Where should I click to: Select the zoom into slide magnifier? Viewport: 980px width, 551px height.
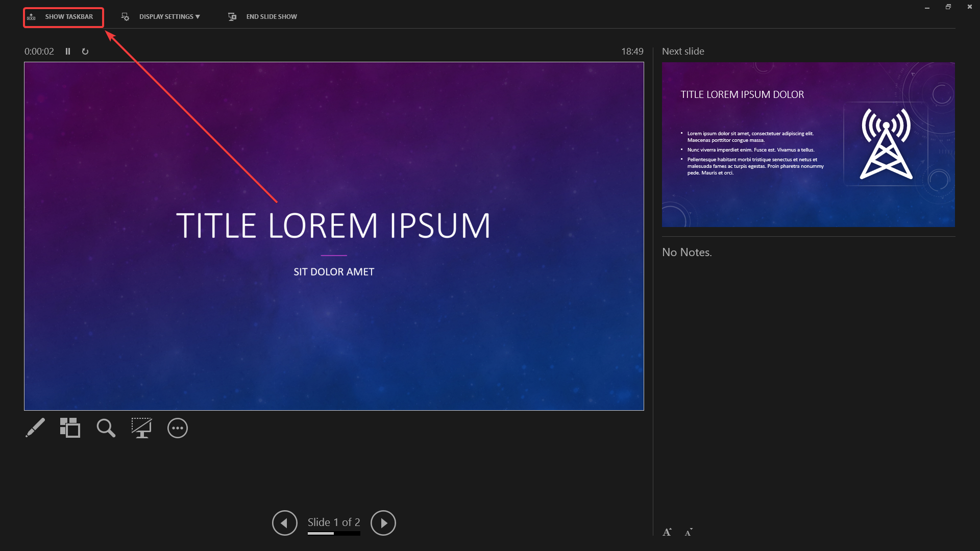(106, 428)
